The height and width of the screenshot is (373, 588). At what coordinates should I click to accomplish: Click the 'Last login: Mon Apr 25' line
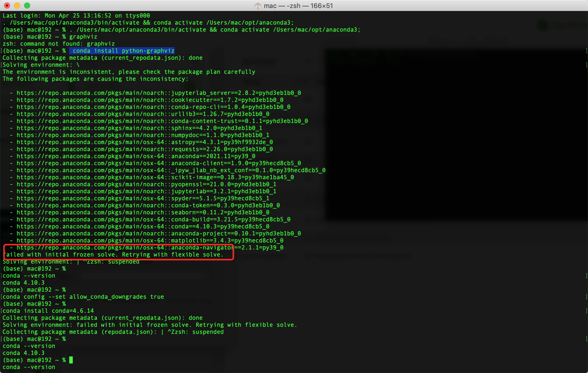point(76,16)
